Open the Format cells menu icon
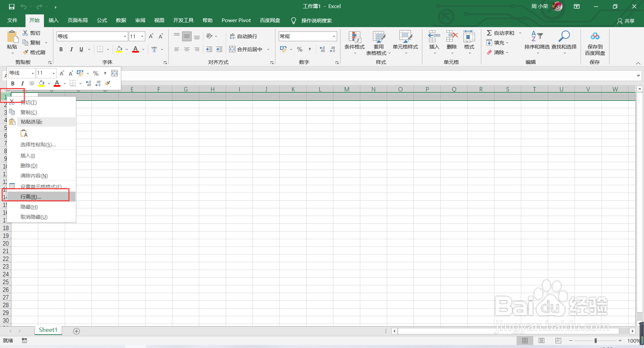Screen dimensions: 644x348 (x=469, y=36)
